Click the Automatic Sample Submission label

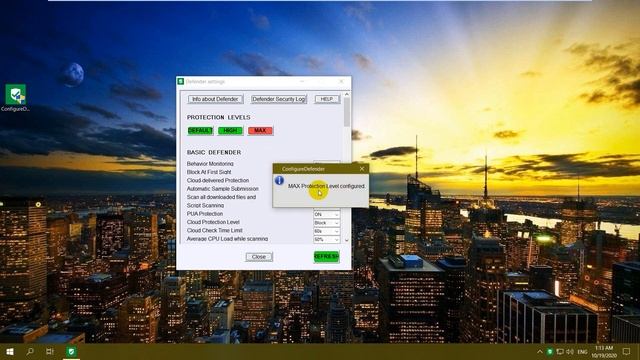tap(222, 189)
